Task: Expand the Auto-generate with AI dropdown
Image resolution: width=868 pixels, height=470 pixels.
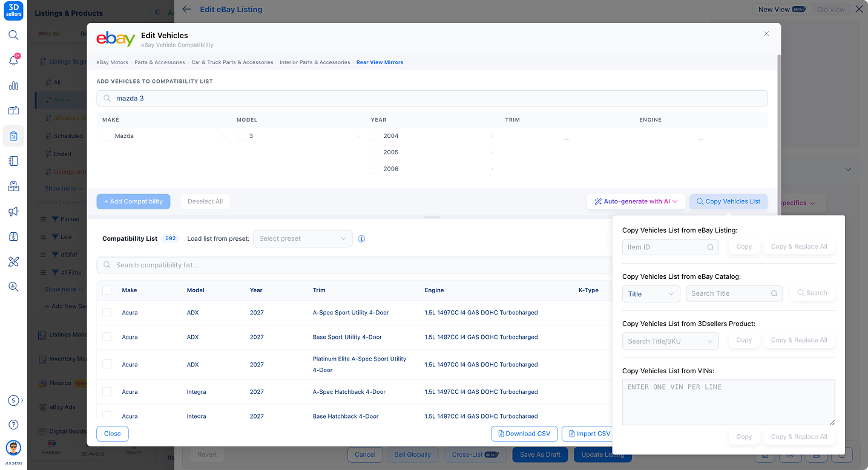Action: coord(636,201)
